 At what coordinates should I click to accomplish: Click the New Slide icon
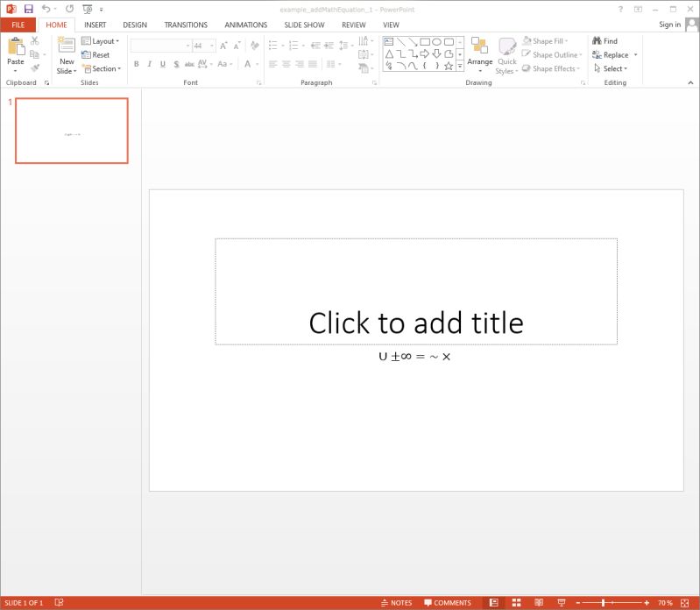click(67, 46)
